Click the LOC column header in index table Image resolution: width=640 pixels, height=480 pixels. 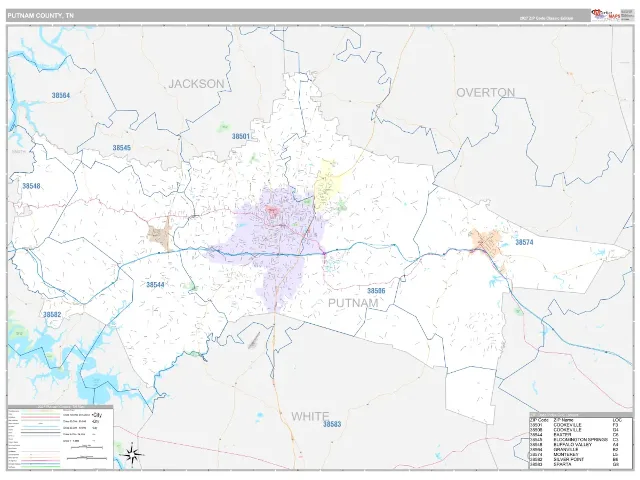[617, 420]
